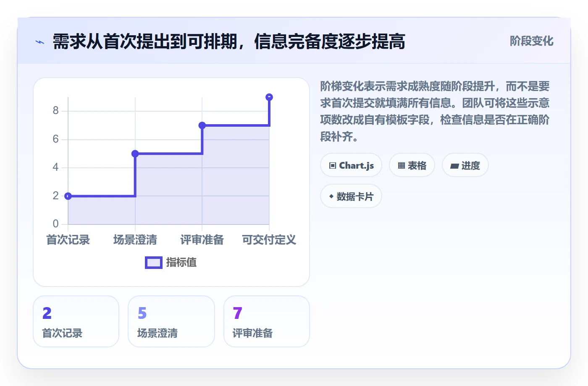Click the bar icon in the 进度 tag
Screen dimensions: 588x386
454,166
